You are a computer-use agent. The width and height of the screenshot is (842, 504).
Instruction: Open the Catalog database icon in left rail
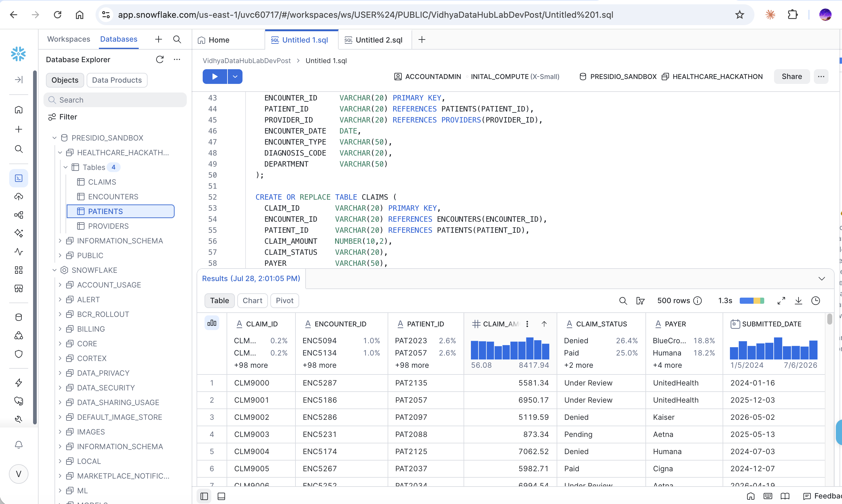pyautogui.click(x=19, y=317)
